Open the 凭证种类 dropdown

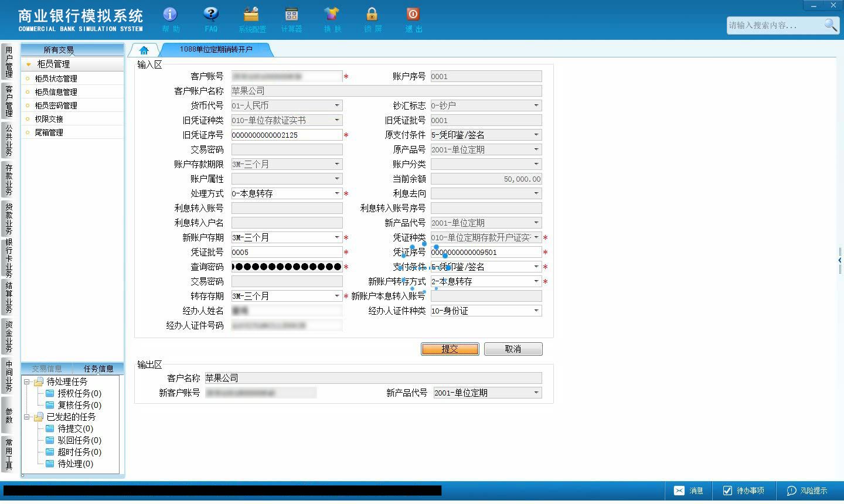pos(536,237)
